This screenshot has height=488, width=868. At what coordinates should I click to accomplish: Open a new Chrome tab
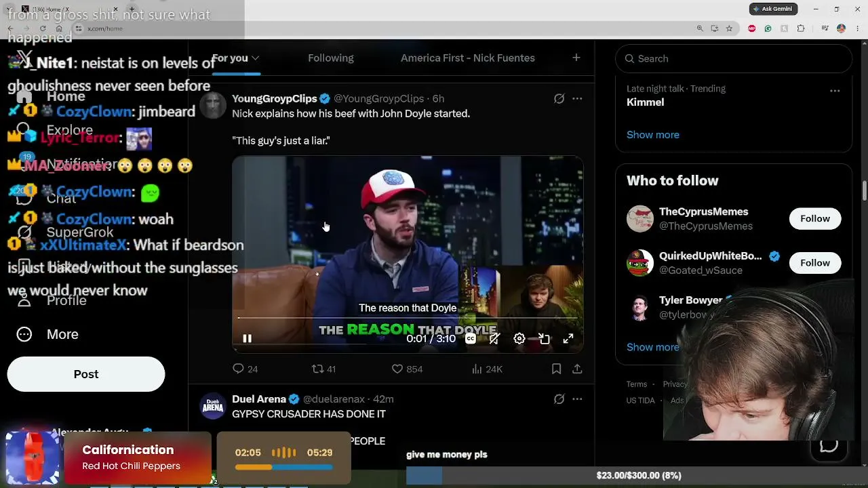[x=132, y=9]
